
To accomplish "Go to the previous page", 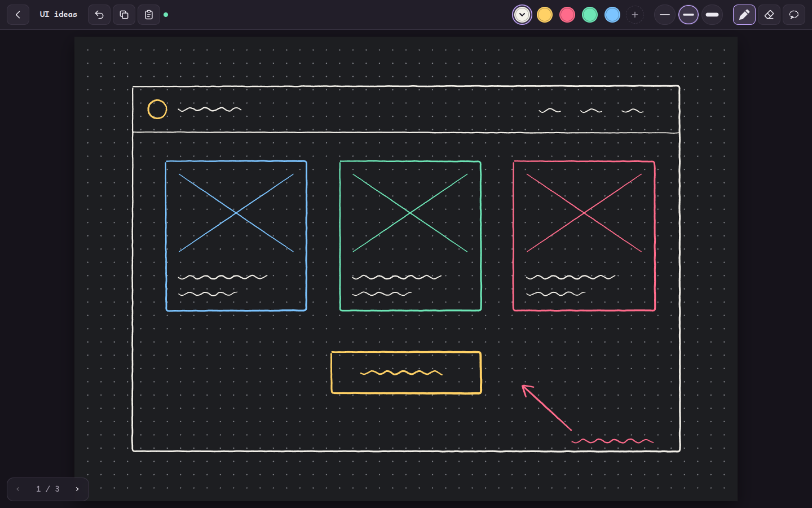I will 18,489.
